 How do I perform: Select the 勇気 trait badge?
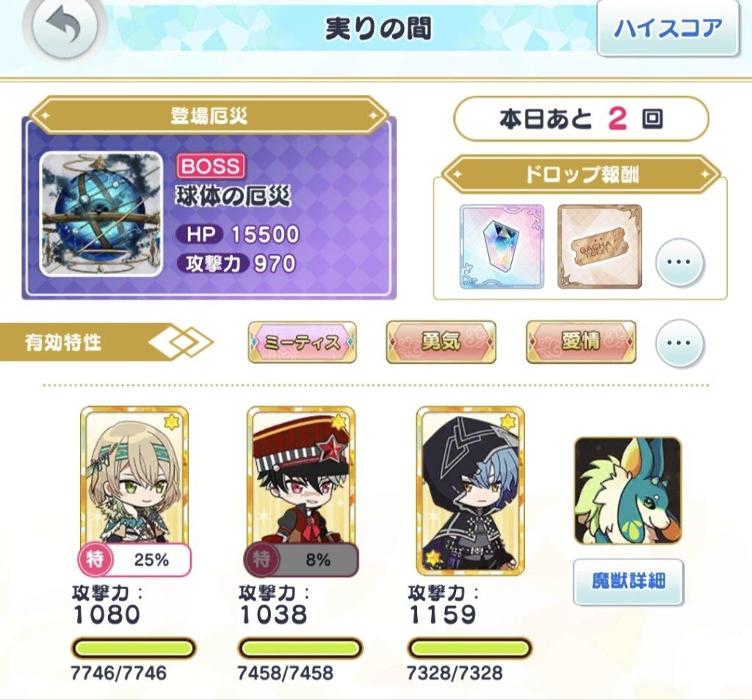(441, 342)
